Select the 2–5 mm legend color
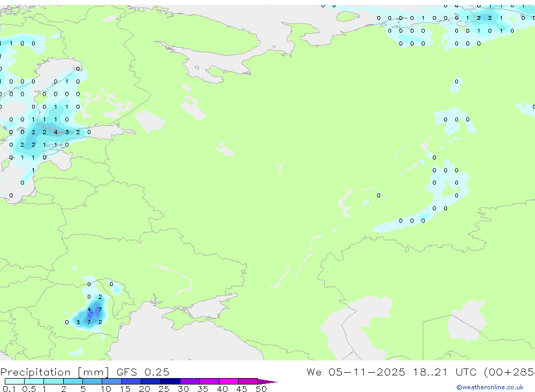 tap(73, 381)
